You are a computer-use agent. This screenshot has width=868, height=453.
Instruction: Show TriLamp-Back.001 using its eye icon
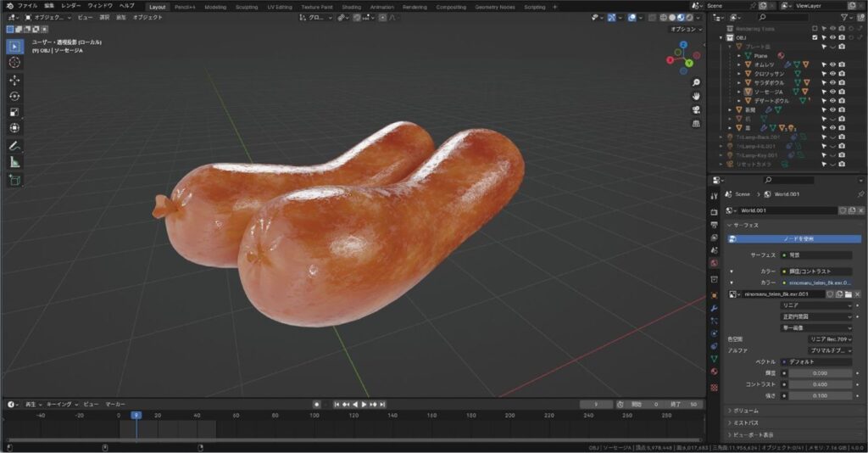pos(832,137)
